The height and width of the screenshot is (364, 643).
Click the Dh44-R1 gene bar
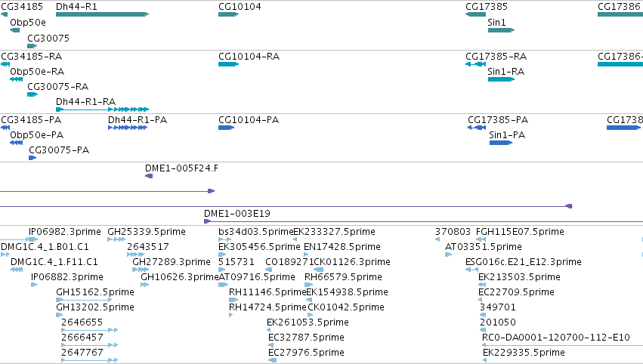click(102, 14)
